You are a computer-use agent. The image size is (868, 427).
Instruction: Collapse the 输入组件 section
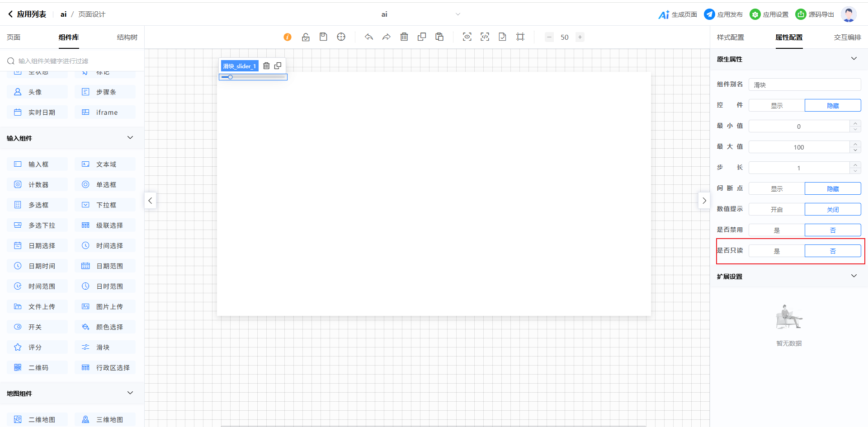tap(130, 138)
